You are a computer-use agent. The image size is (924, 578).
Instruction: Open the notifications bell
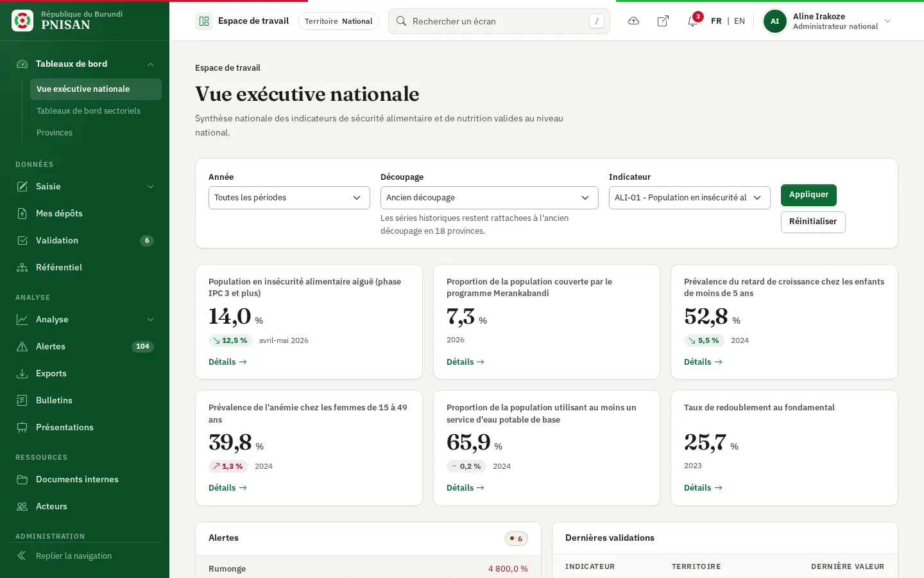(x=692, y=21)
